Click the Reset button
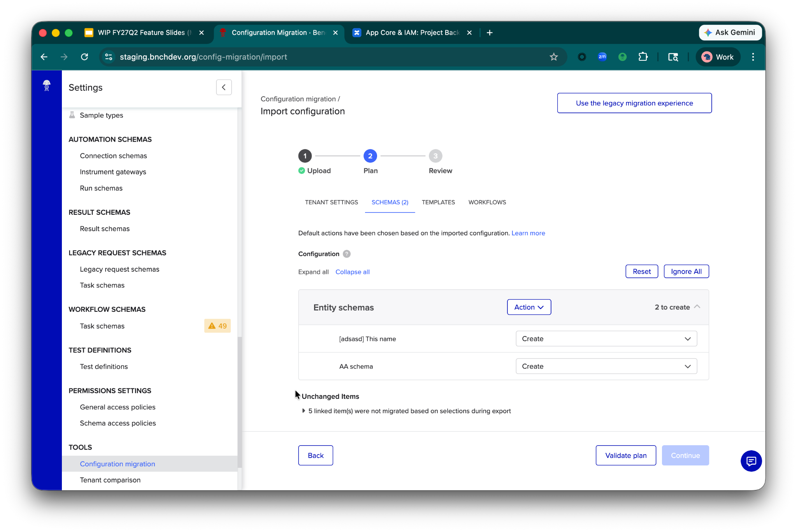Image resolution: width=797 pixels, height=532 pixels. (x=642, y=271)
